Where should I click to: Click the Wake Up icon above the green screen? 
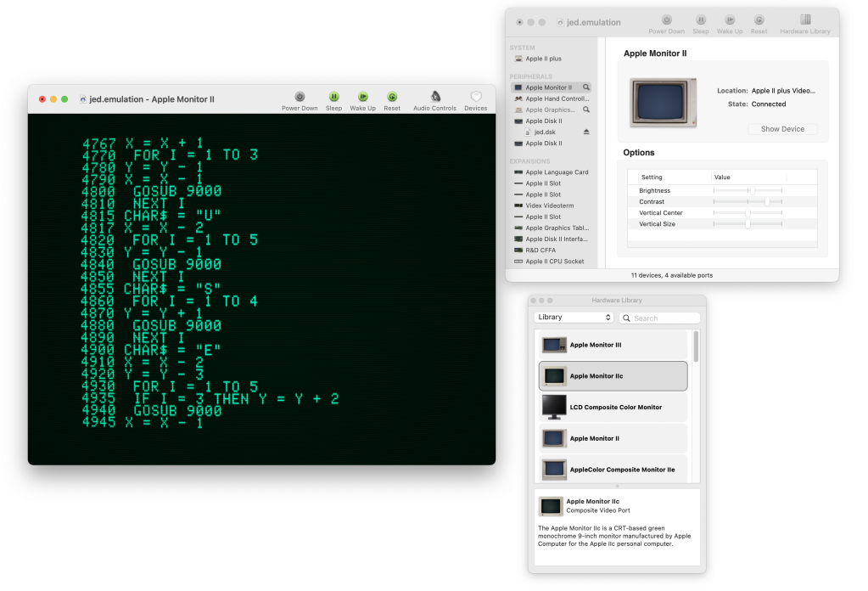click(362, 97)
